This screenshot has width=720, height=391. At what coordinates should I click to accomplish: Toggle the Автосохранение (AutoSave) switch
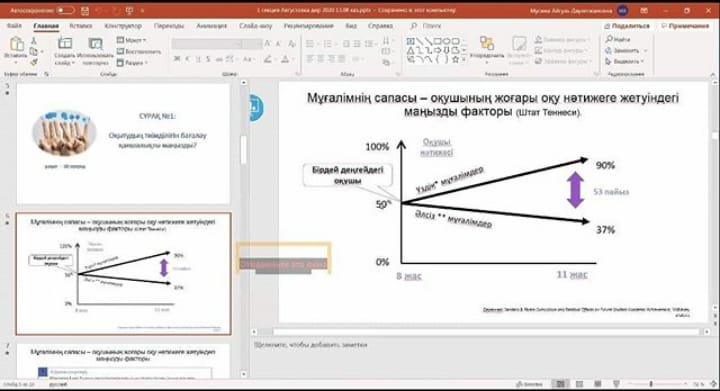65,10
